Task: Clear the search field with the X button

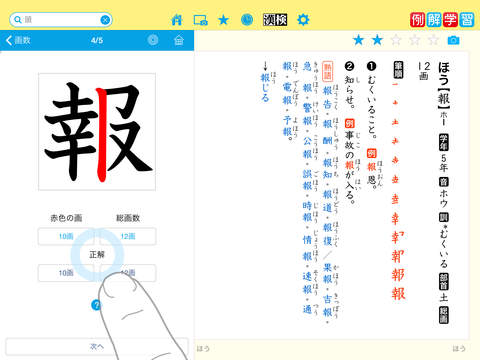Action: pyautogui.click(x=105, y=20)
